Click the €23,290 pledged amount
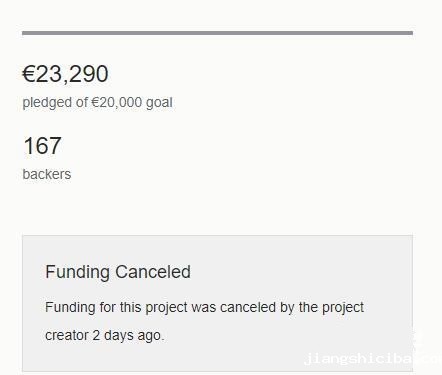This screenshot has width=442, height=375. [x=65, y=74]
